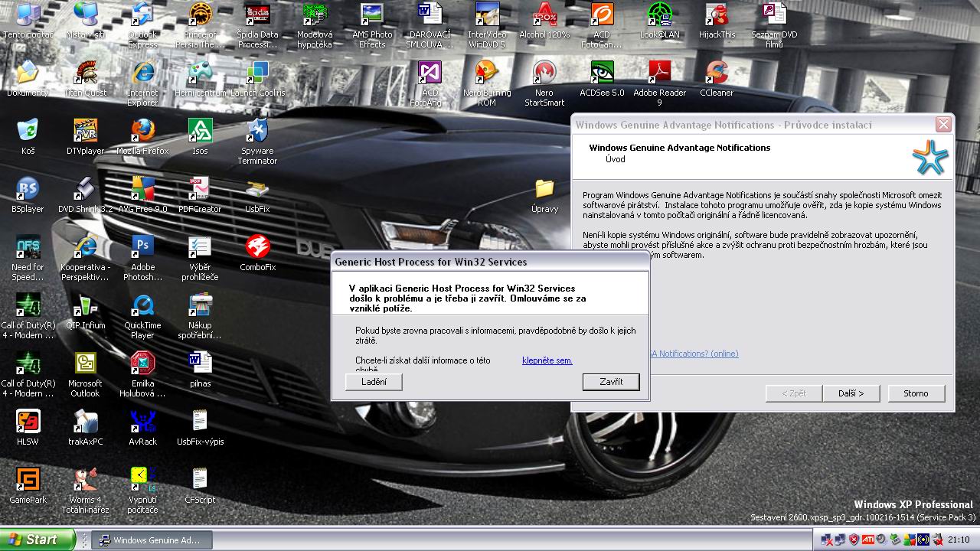Screen dimensions: 980x551
Task: Click the QuickTime Player icon
Action: (142, 305)
